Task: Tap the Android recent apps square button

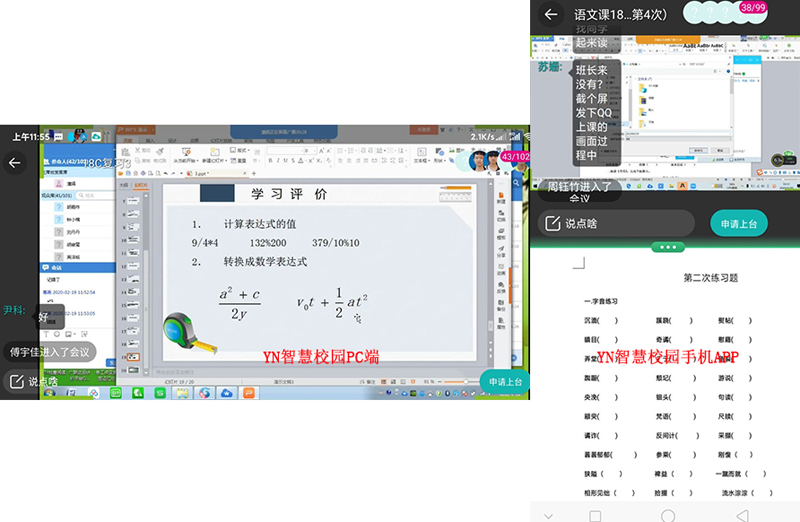Action: 595,515
